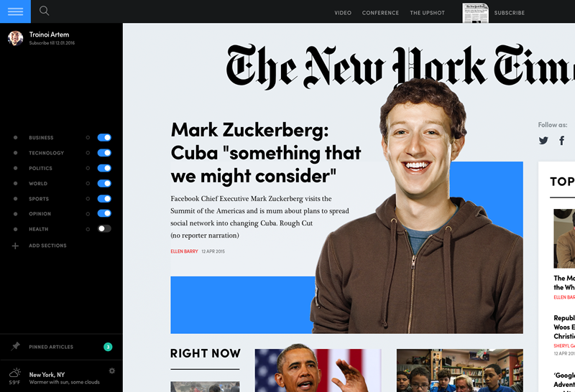
Task: Disable the Sports section toggle
Action: (104, 199)
